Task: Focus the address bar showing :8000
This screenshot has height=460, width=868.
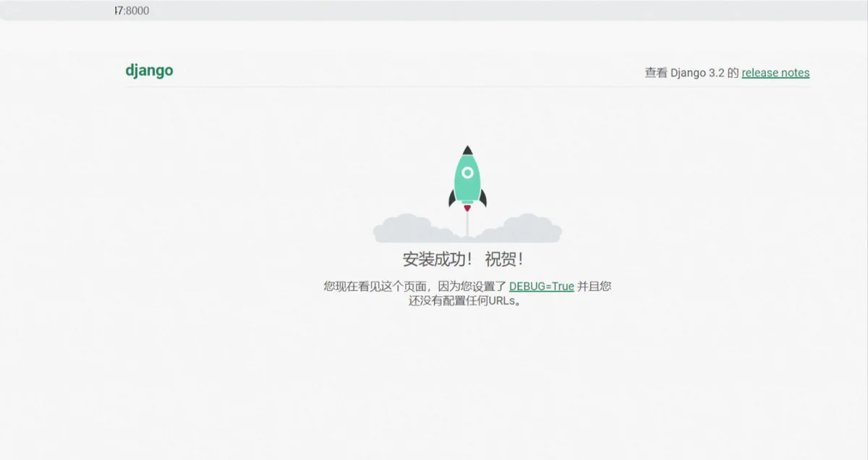Action: point(434,11)
